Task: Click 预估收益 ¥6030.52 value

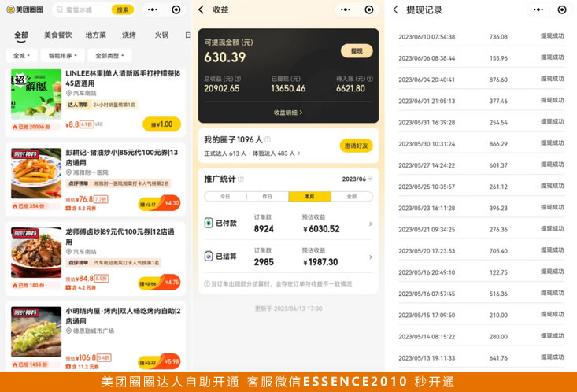Action: [321, 229]
